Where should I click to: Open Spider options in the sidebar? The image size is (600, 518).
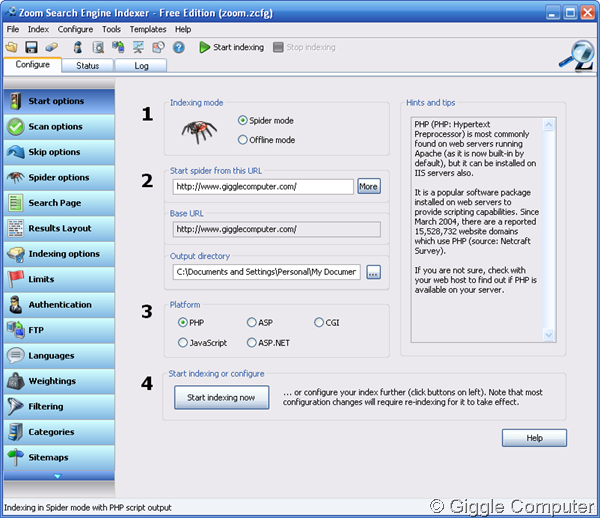click(x=59, y=178)
